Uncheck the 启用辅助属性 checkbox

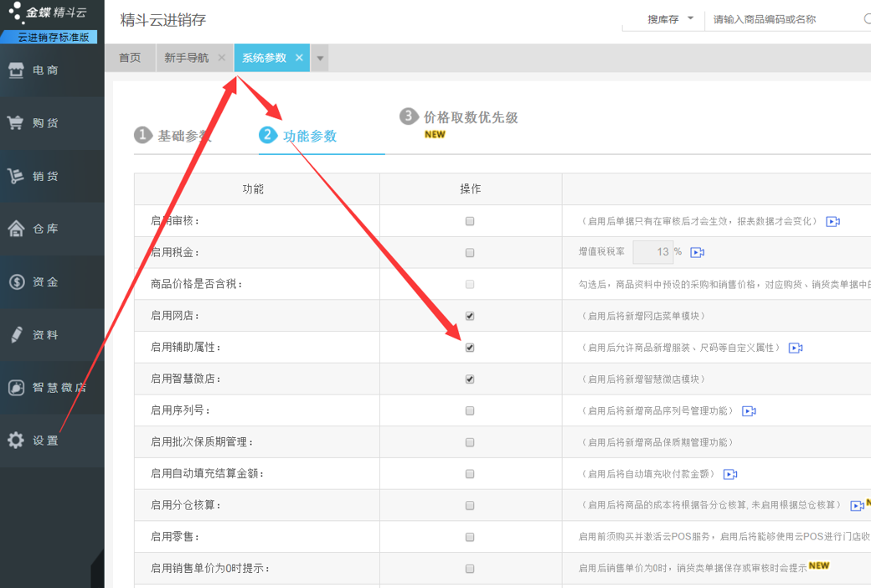point(470,348)
